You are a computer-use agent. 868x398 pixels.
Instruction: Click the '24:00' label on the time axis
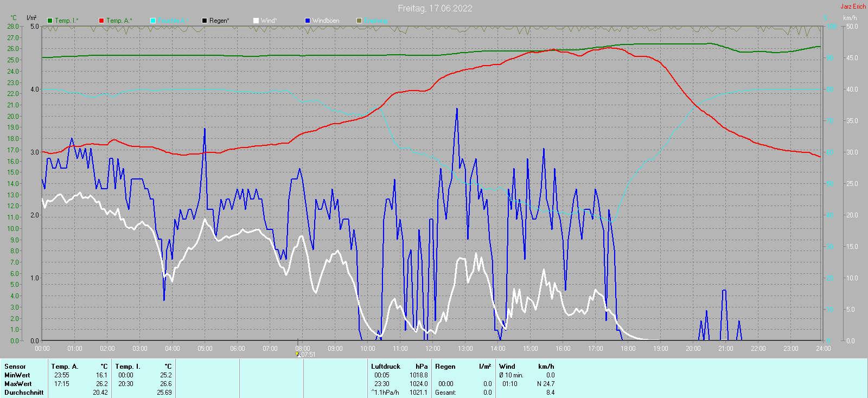click(x=824, y=349)
